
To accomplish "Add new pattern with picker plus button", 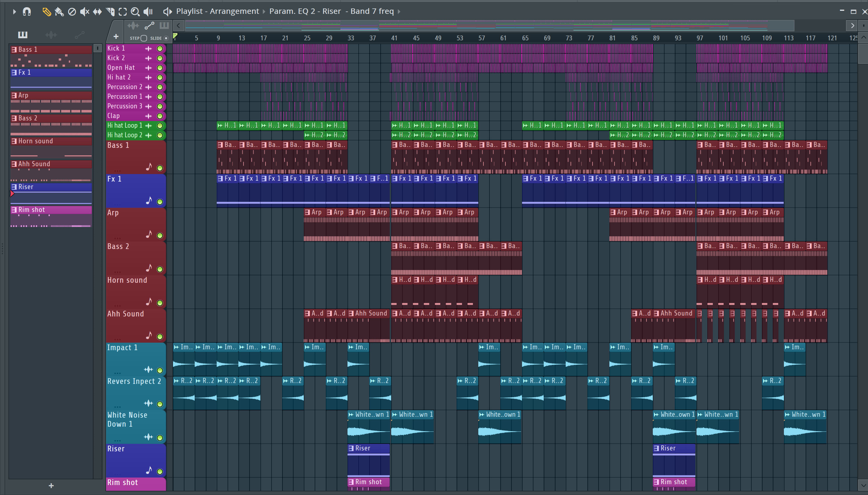I will (x=51, y=485).
